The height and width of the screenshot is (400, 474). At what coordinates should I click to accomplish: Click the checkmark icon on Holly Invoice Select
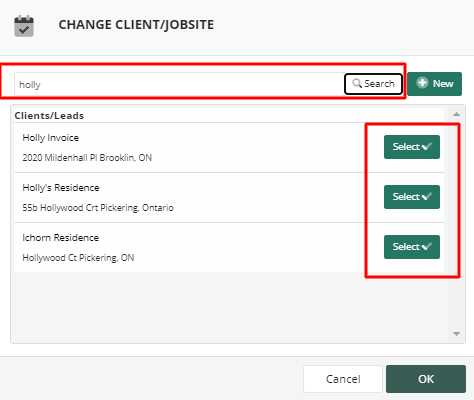click(x=427, y=146)
